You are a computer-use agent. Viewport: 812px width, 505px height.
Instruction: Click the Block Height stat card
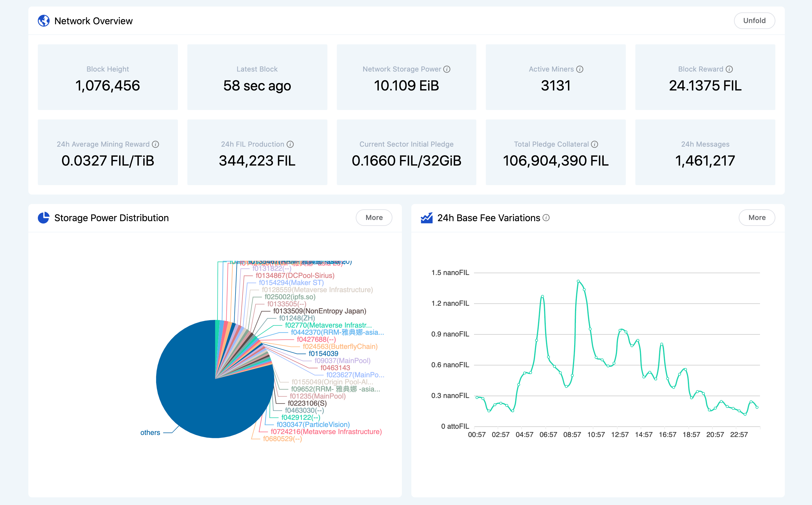(108, 77)
